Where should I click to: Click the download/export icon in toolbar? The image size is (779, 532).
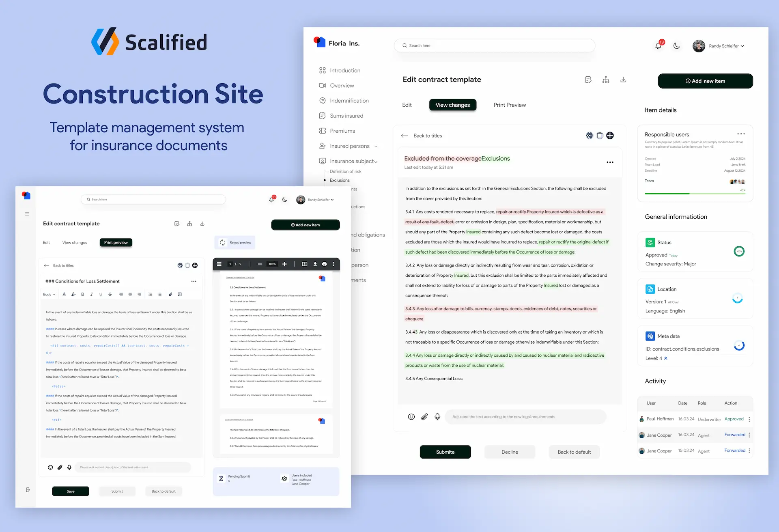tap(624, 79)
